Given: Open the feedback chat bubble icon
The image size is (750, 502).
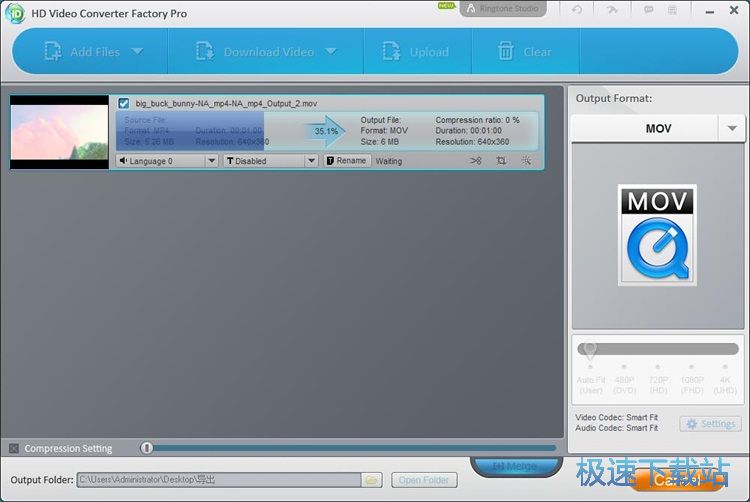Looking at the screenshot, I should pyautogui.click(x=649, y=9).
